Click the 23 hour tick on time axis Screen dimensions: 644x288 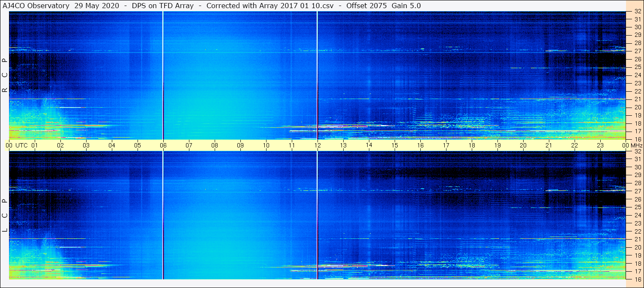click(x=600, y=145)
